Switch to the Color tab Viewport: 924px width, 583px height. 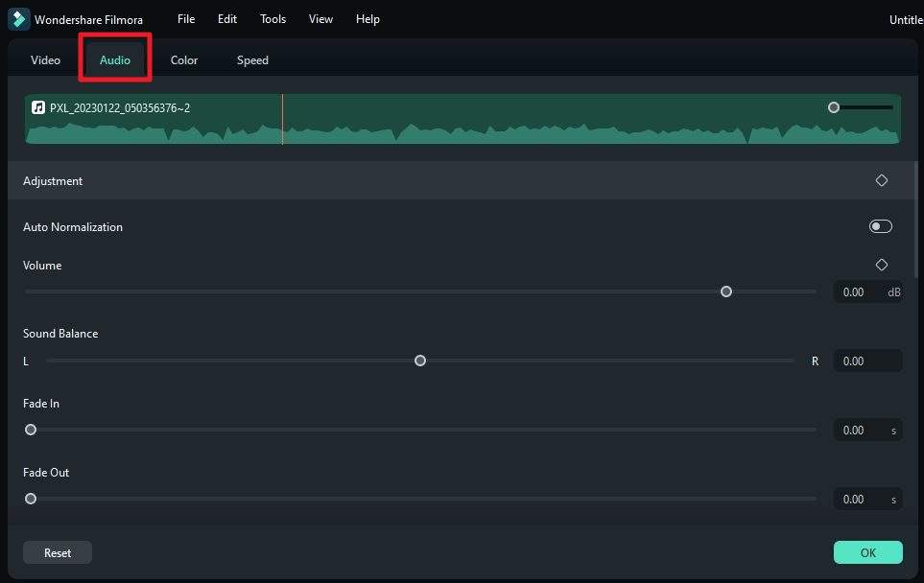(184, 60)
